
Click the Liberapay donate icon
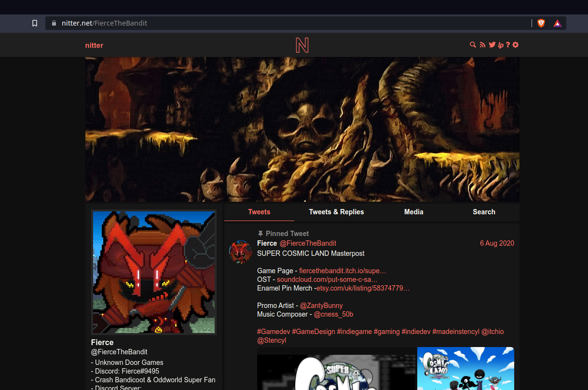(501, 45)
